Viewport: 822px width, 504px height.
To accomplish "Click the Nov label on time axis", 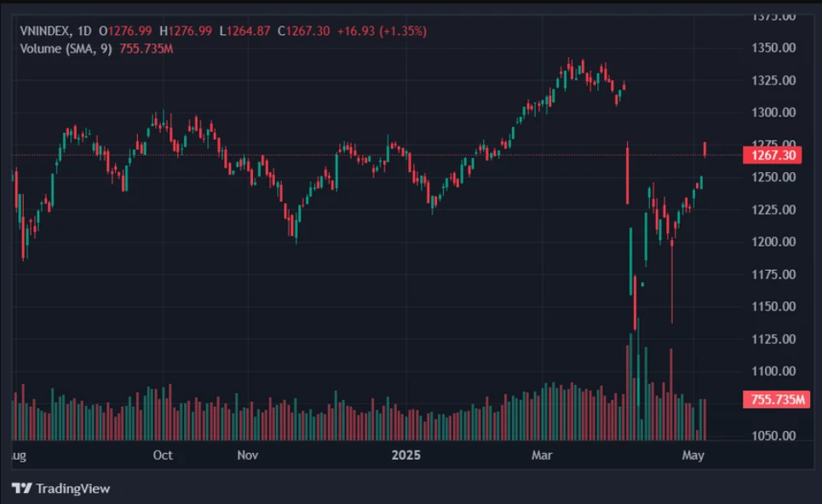I will tap(247, 455).
